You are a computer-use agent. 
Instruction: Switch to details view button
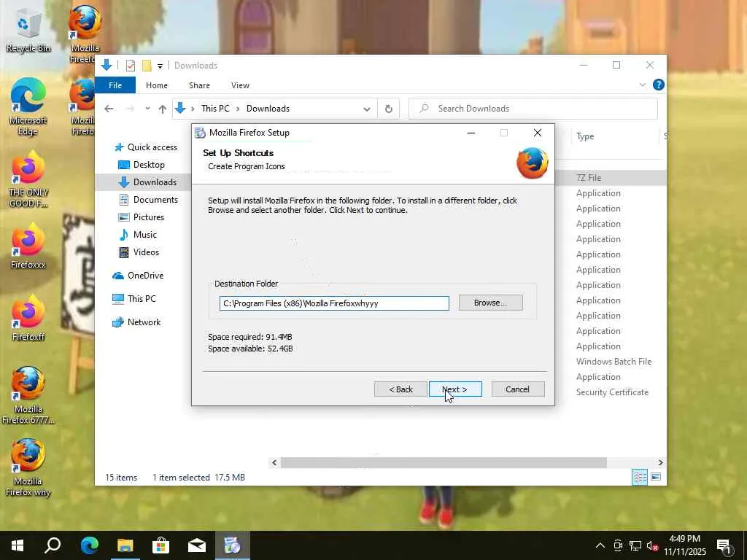[x=640, y=477]
